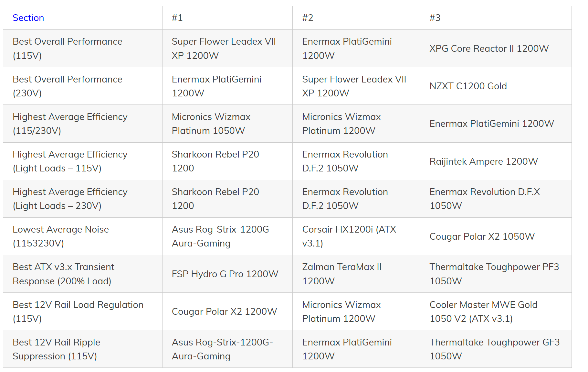Click Thermaltake Toughpower PF3 1050W cell

pos(494,274)
